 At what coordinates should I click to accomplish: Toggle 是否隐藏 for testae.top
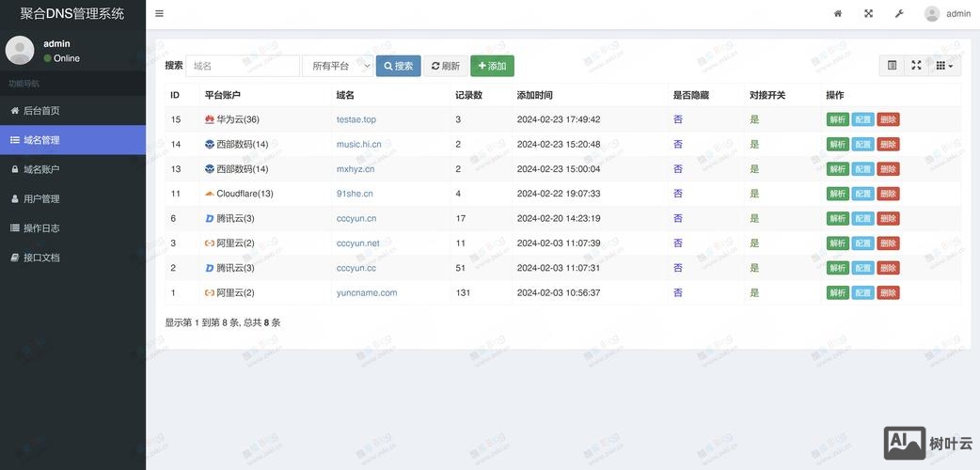pos(678,119)
